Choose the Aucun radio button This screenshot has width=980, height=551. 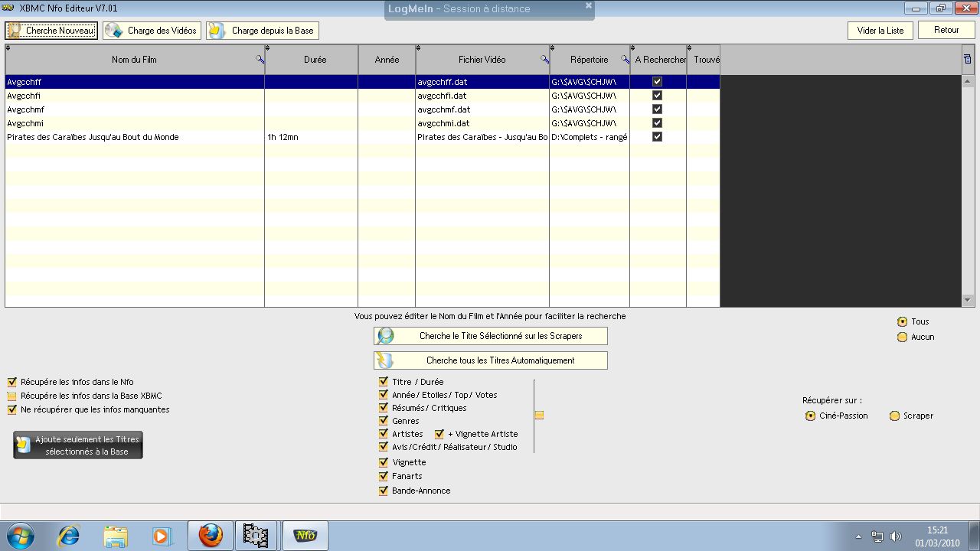[x=902, y=337]
